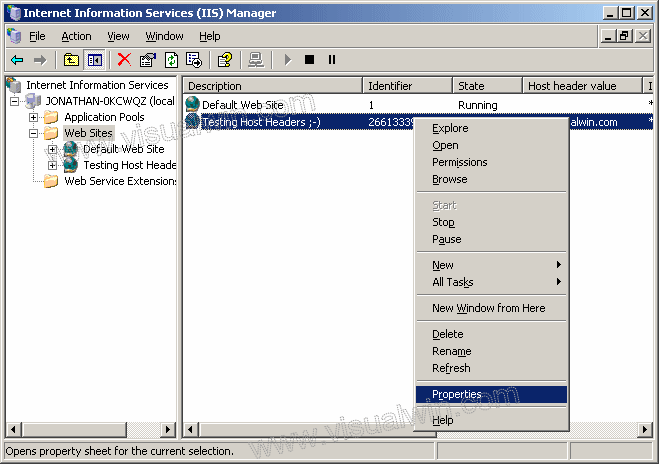Expand the Application Pools tree node
Viewport: 659px width, 464px height.
point(33,117)
